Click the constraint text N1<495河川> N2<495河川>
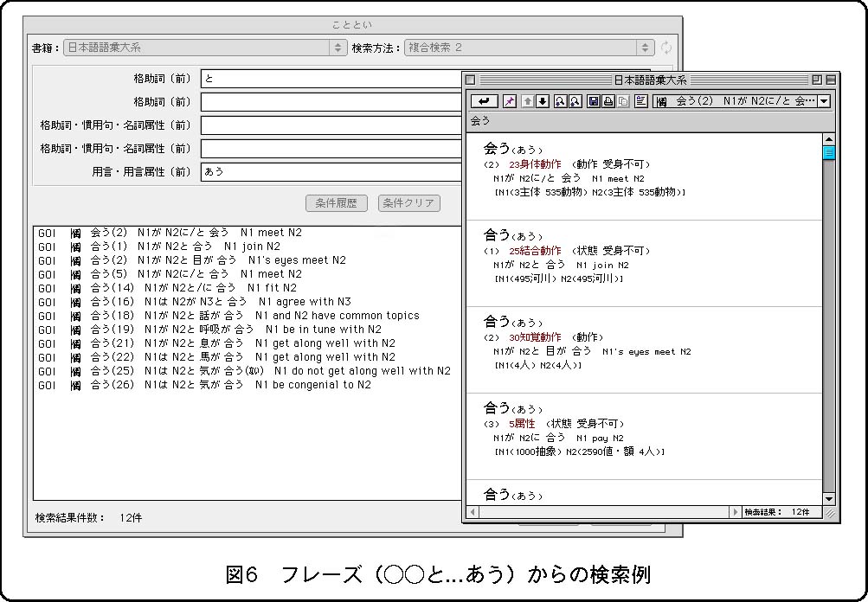868x602 pixels. point(558,279)
